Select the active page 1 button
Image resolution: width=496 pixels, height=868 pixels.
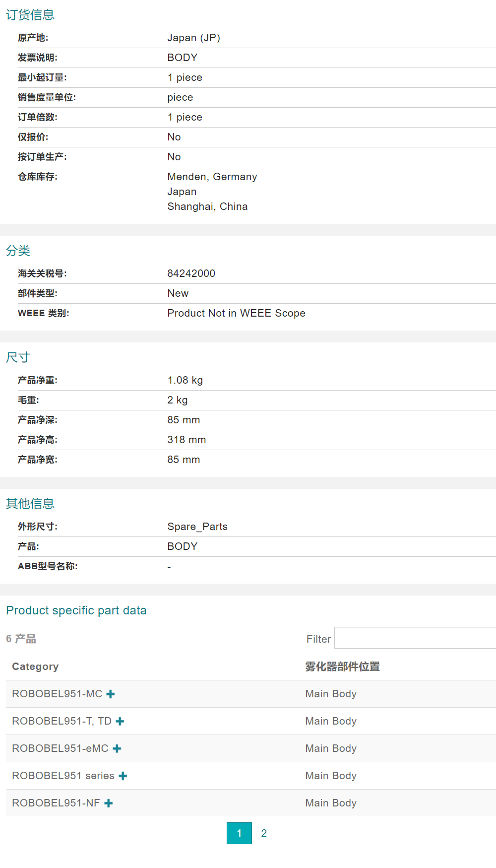click(x=239, y=833)
